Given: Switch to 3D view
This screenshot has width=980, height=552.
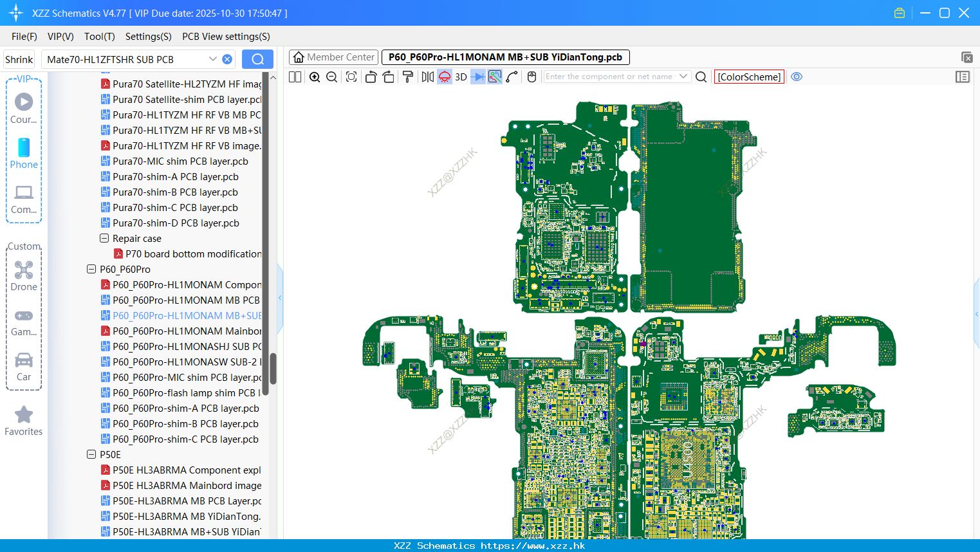Looking at the screenshot, I should click(461, 77).
